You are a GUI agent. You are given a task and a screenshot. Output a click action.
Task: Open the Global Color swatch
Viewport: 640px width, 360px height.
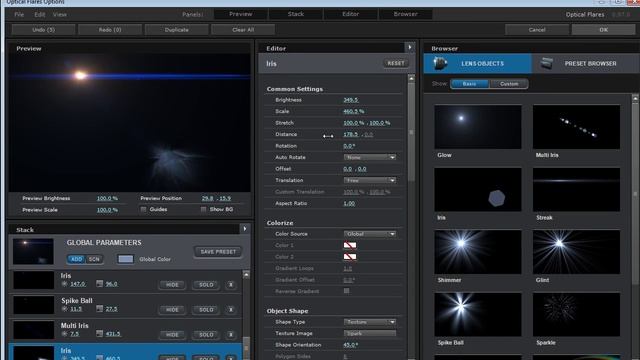(x=125, y=259)
